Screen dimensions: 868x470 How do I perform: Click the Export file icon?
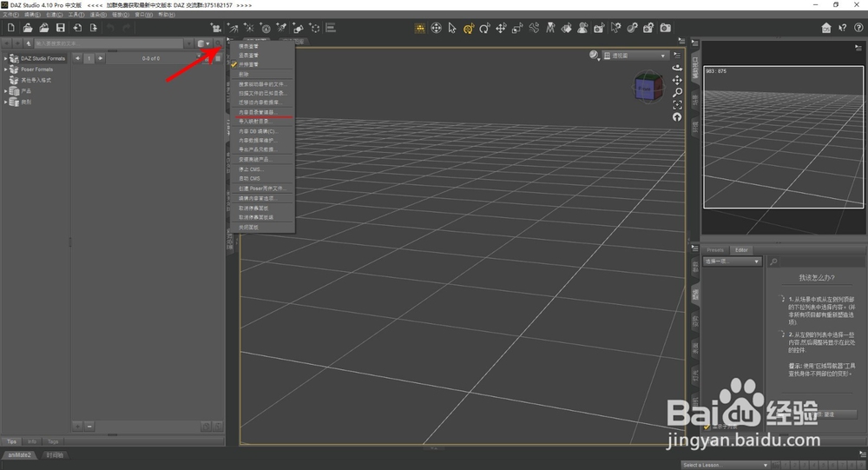click(x=94, y=28)
